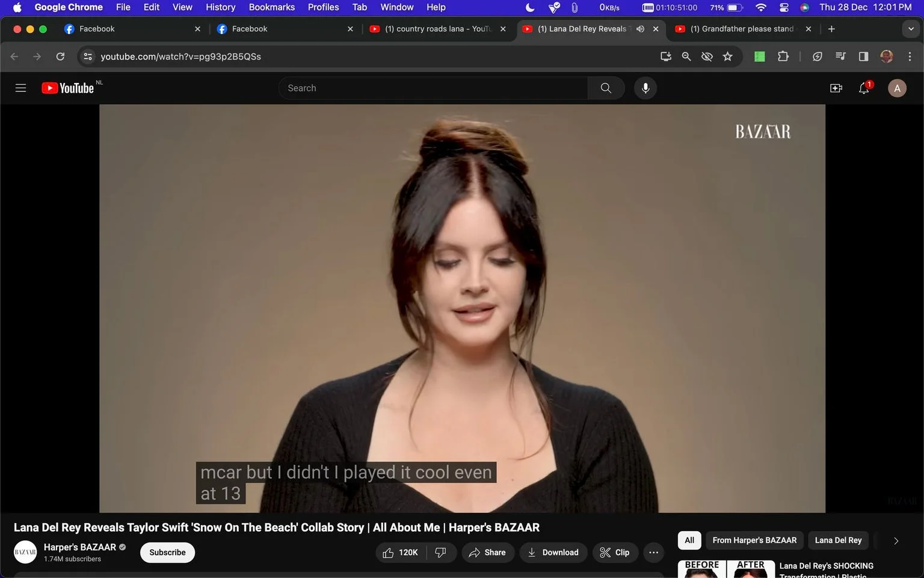The height and width of the screenshot is (578, 924).
Task: Switch to country roads lana tab
Action: (x=438, y=29)
